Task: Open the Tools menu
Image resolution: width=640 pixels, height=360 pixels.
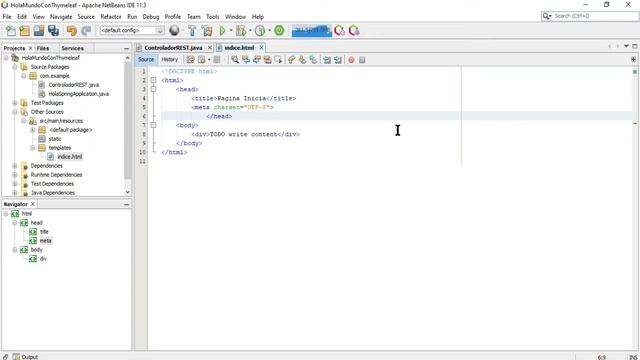Action: tap(213, 17)
